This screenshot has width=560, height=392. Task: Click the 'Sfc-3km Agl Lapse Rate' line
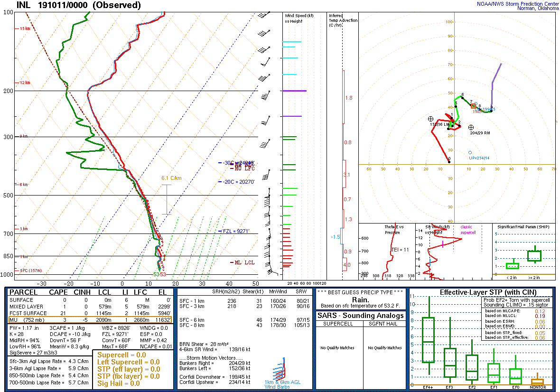click(49, 361)
